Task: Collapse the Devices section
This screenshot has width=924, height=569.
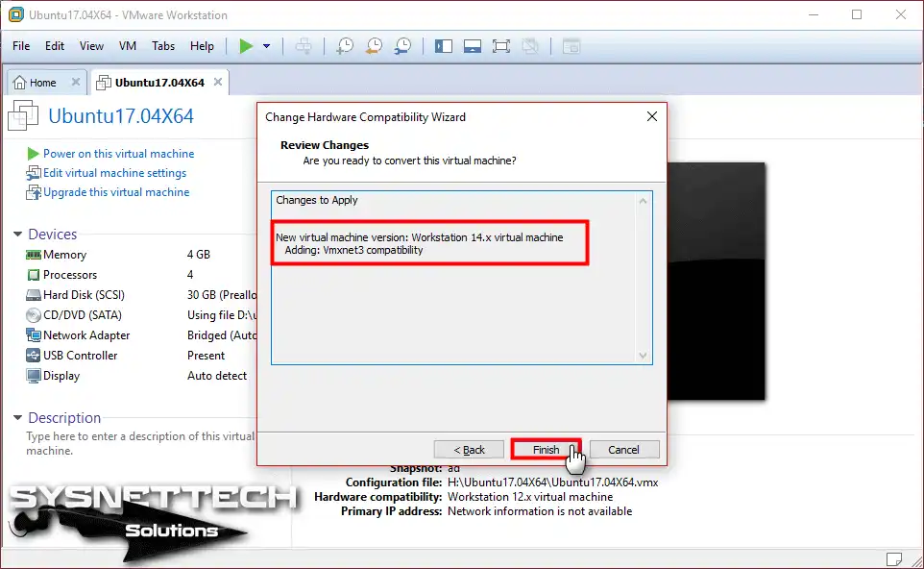Action: coord(17,235)
